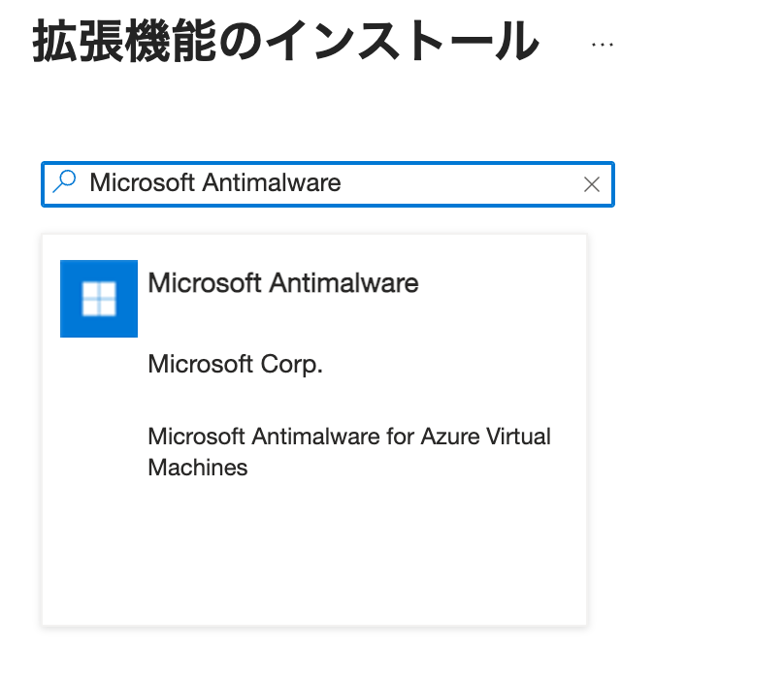The image size is (784, 681).
Task: Click the Microsoft Corp. publisher label
Action: [x=235, y=365]
